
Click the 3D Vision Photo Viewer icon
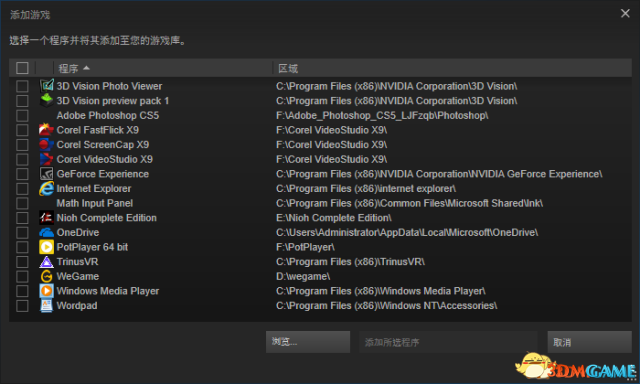click(47, 86)
